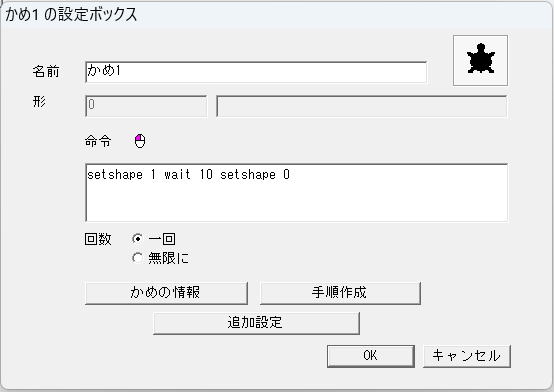This screenshot has width=554, height=392.
Task: Click the 命令 label text
Action: pos(98,141)
